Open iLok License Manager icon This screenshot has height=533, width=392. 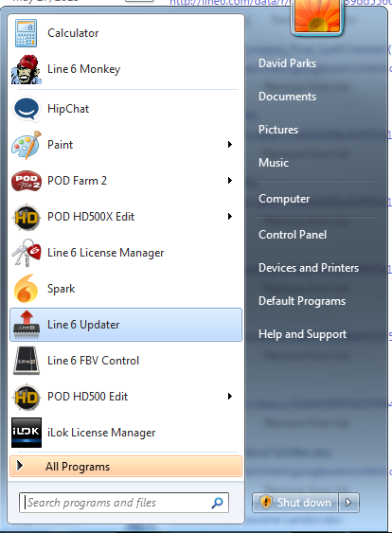pos(27,433)
